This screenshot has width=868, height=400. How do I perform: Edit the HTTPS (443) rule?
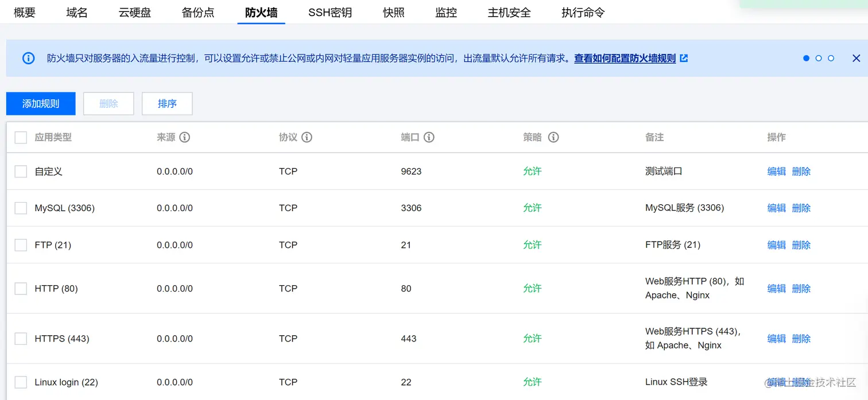pyautogui.click(x=777, y=339)
